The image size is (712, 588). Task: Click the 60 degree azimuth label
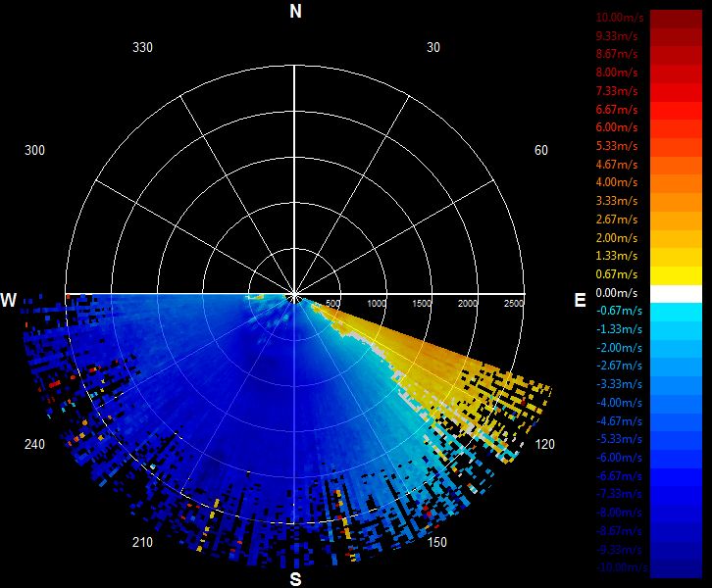click(x=541, y=150)
